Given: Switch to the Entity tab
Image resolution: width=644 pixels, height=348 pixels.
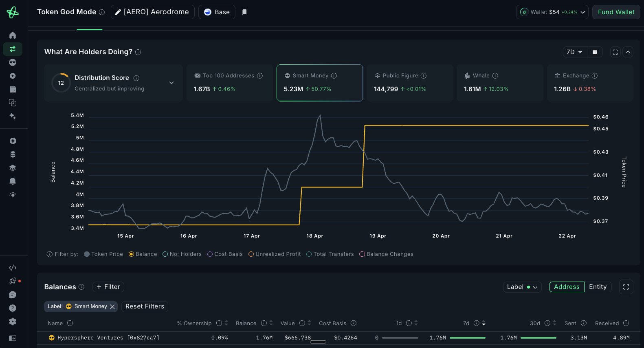Looking at the screenshot, I should point(598,287).
